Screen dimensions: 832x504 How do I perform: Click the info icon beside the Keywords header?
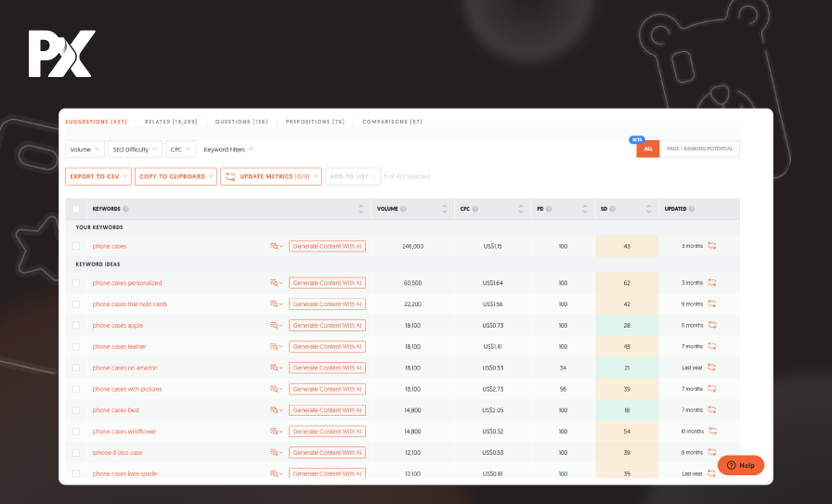(125, 209)
